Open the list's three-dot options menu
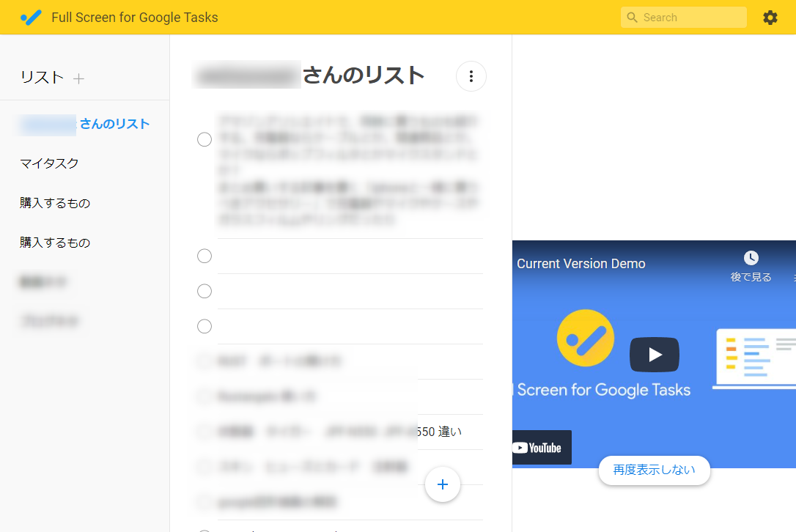 pyautogui.click(x=471, y=76)
